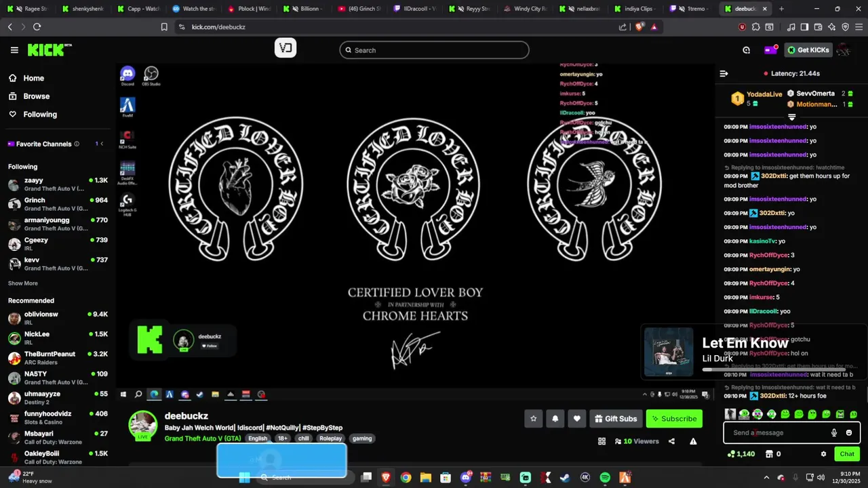Click the green Chat send button

(847, 454)
